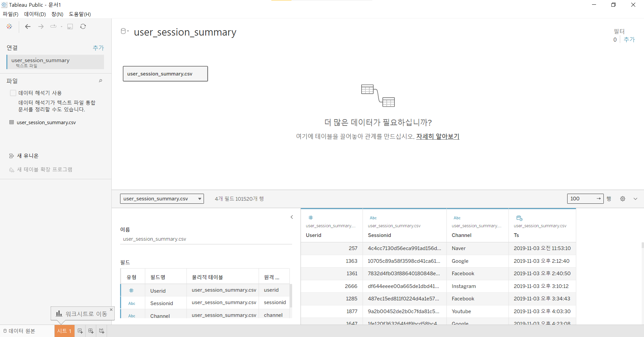Select the Userid field name in the fields list
Screen dimensions: 644x337
click(x=158, y=291)
